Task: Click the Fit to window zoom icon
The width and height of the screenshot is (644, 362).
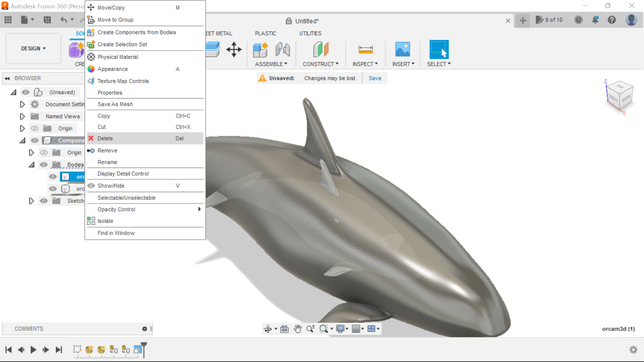Action: (x=324, y=328)
